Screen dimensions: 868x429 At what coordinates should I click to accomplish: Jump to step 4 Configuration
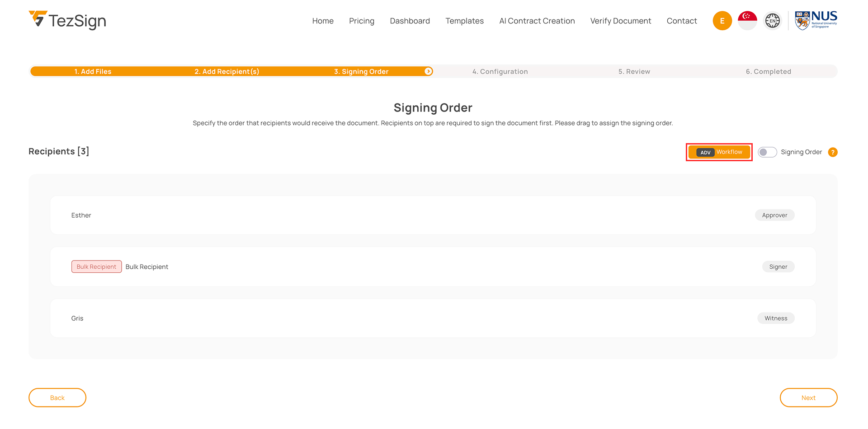click(500, 71)
